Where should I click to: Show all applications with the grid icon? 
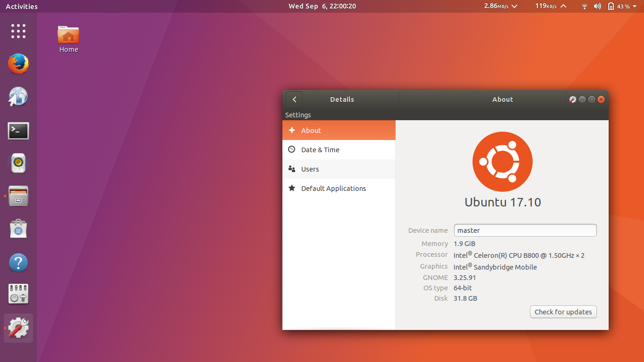(18, 31)
